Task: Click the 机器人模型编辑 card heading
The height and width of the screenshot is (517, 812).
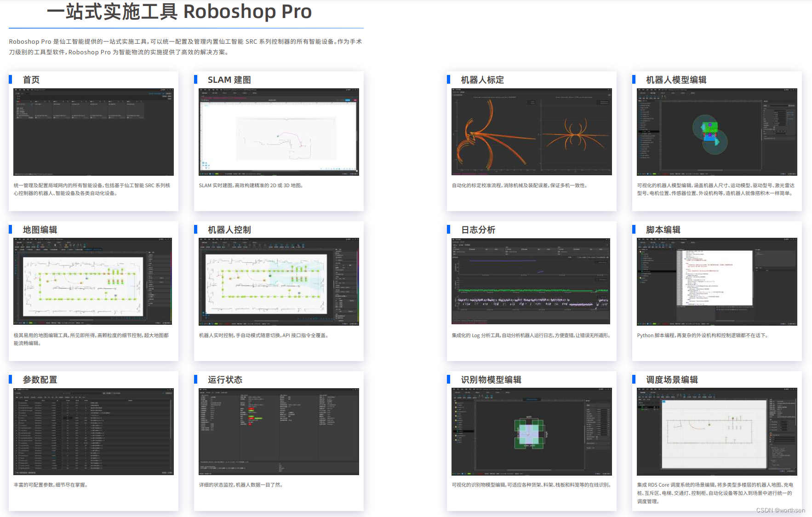Action: pos(676,80)
